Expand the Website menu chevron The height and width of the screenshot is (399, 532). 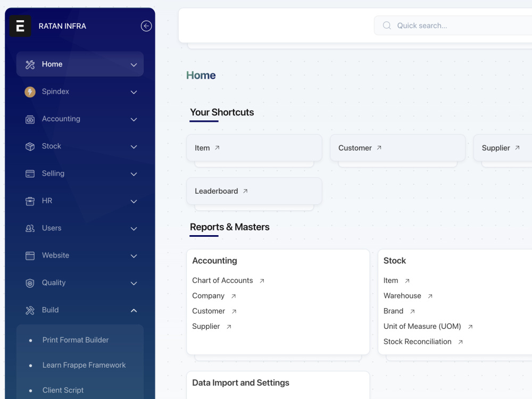[134, 256]
